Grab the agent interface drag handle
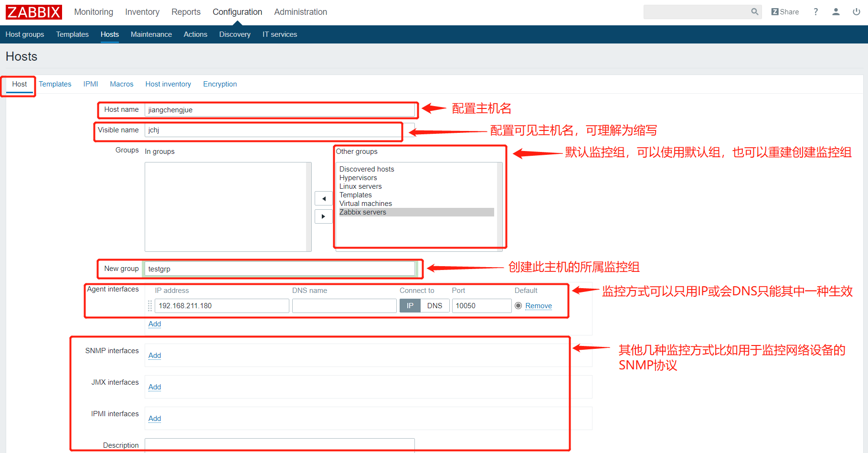Image resolution: width=868 pixels, height=453 pixels. point(150,306)
